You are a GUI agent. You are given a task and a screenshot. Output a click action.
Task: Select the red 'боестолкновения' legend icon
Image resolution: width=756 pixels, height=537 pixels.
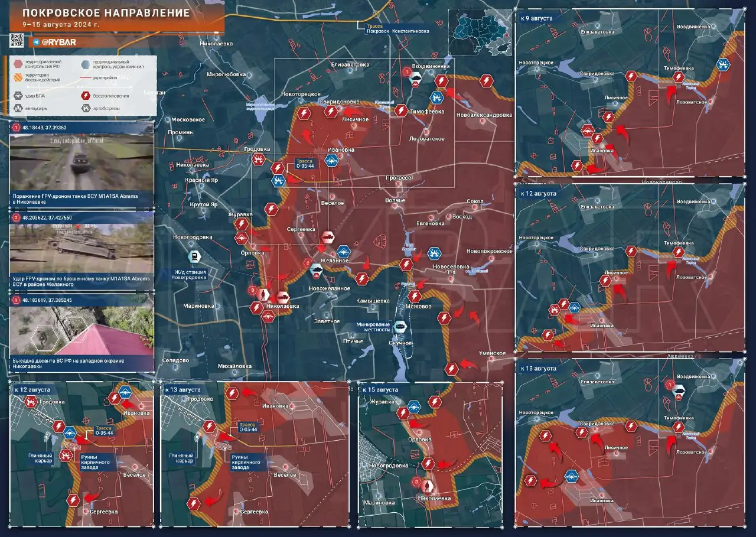[x=86, y=95]
